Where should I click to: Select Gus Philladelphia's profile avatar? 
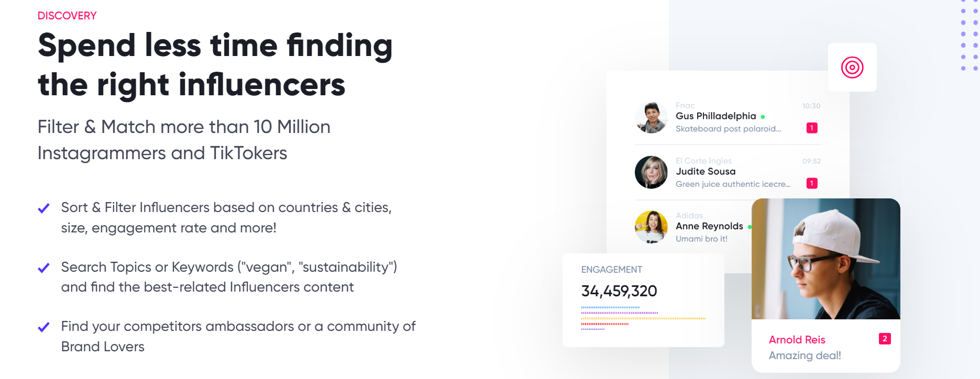pos(651,118)
